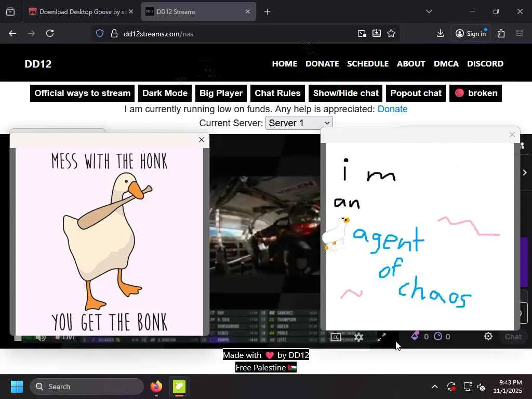
Task: Open the network icon in system tray
Action: point(468,387)
